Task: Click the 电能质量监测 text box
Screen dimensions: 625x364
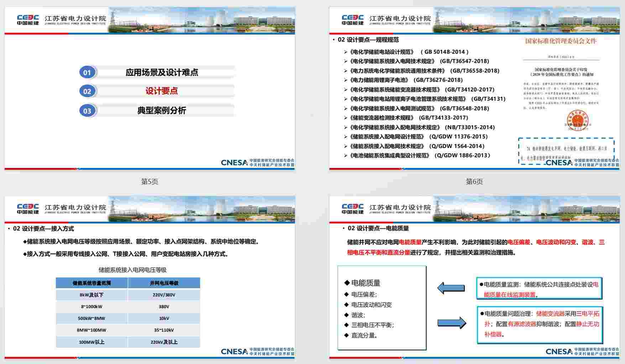Action: point(539,289)
